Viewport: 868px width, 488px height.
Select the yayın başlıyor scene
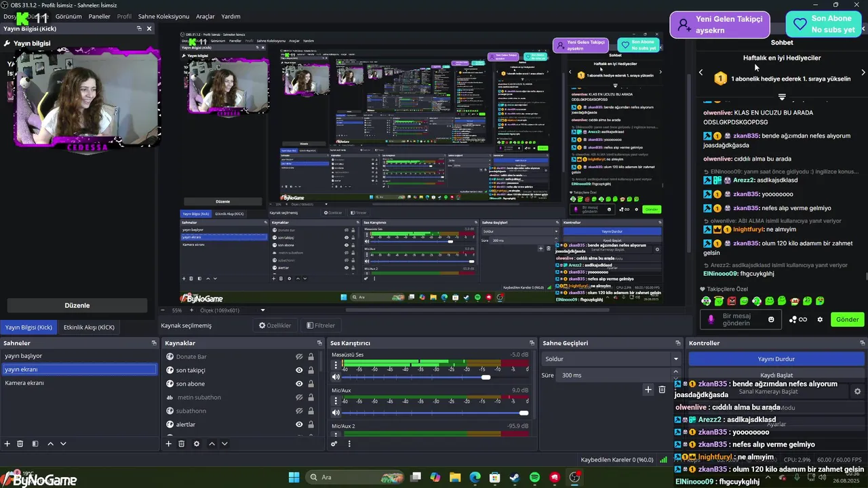coord(79,356)
